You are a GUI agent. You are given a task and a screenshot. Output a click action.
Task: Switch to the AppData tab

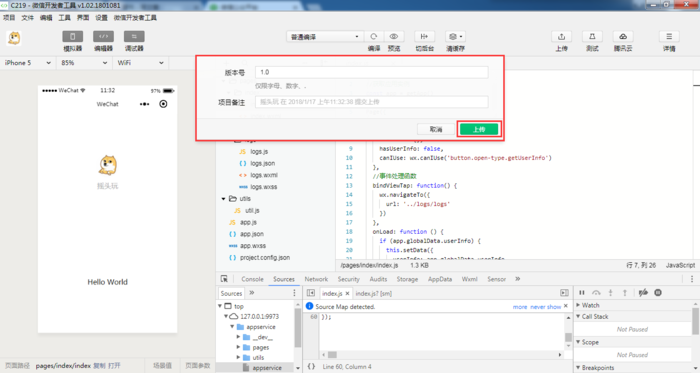[x=440, y=279]
